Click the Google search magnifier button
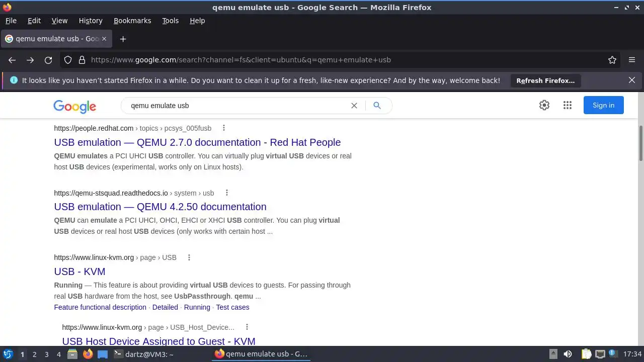The width and height of the screenshot is (644, 362). tap(377, 106)
